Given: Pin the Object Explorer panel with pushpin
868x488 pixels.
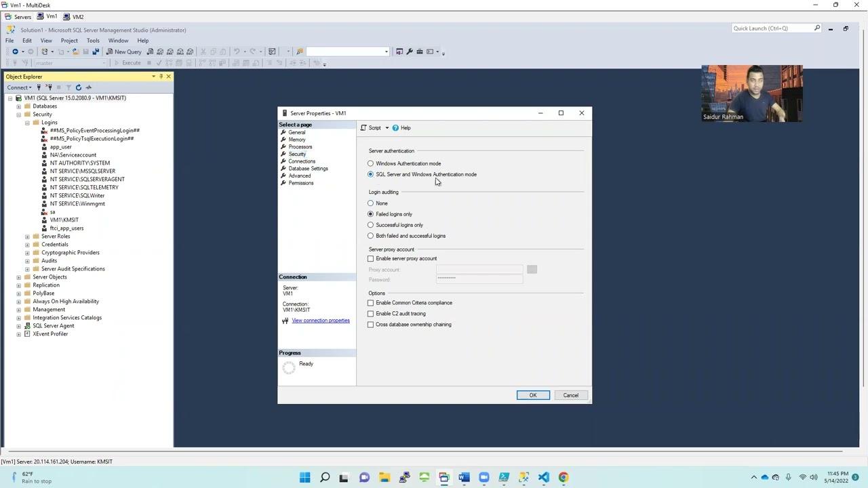Looking at the screenshot, I should (161, 77).
